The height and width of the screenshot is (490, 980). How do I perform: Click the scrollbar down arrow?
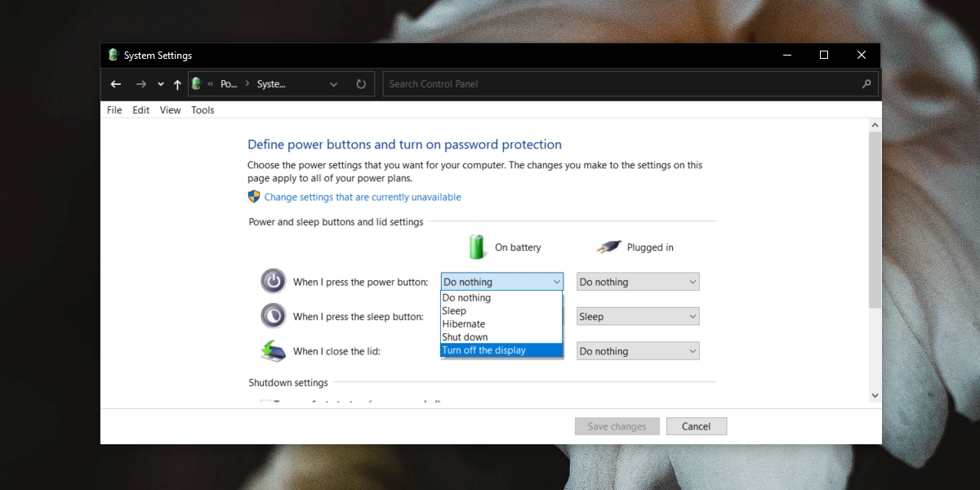coord(875,395)
